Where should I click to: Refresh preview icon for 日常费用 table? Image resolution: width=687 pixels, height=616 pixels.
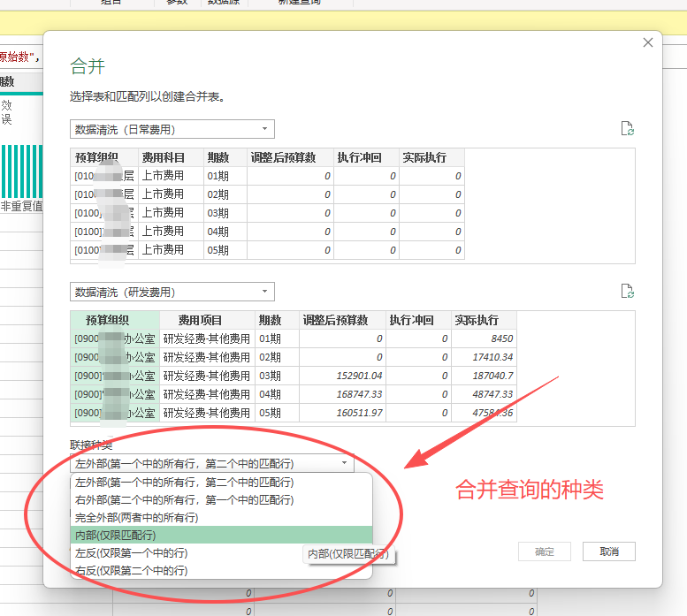click(x=628, y=128)
